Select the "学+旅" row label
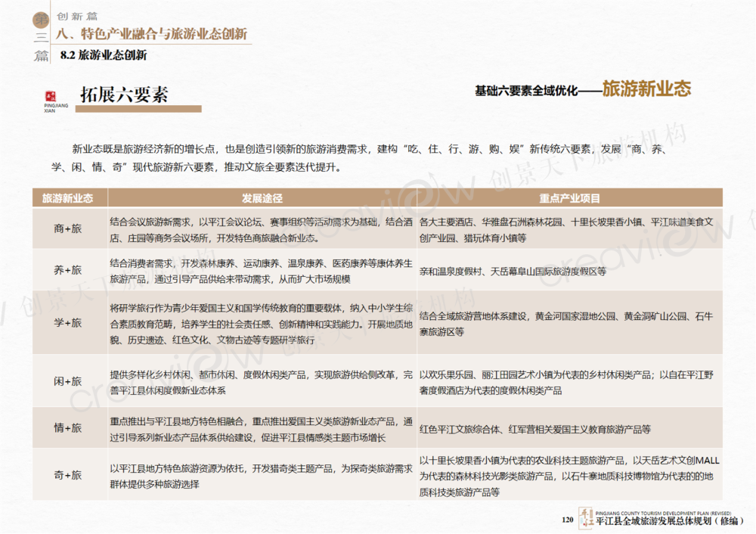The width and height of the screenshot is (756, 534). click(68, 323)
